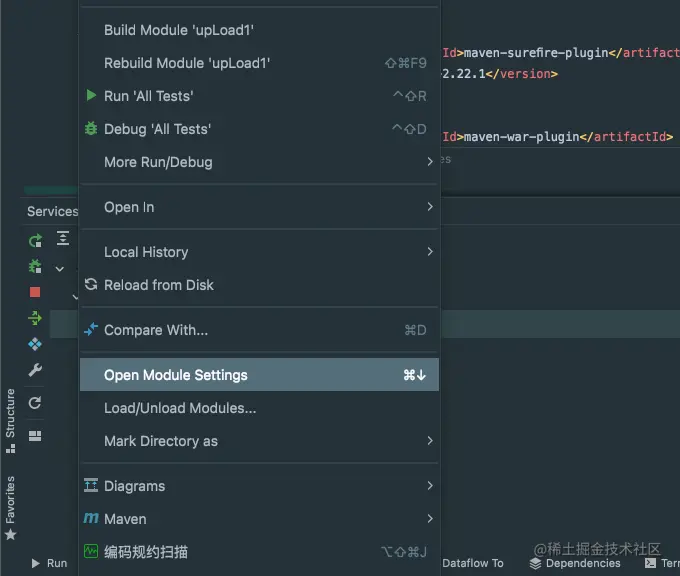Click the debug rerun bug icon in Services
Screen dimensions: 680x576
35,266
